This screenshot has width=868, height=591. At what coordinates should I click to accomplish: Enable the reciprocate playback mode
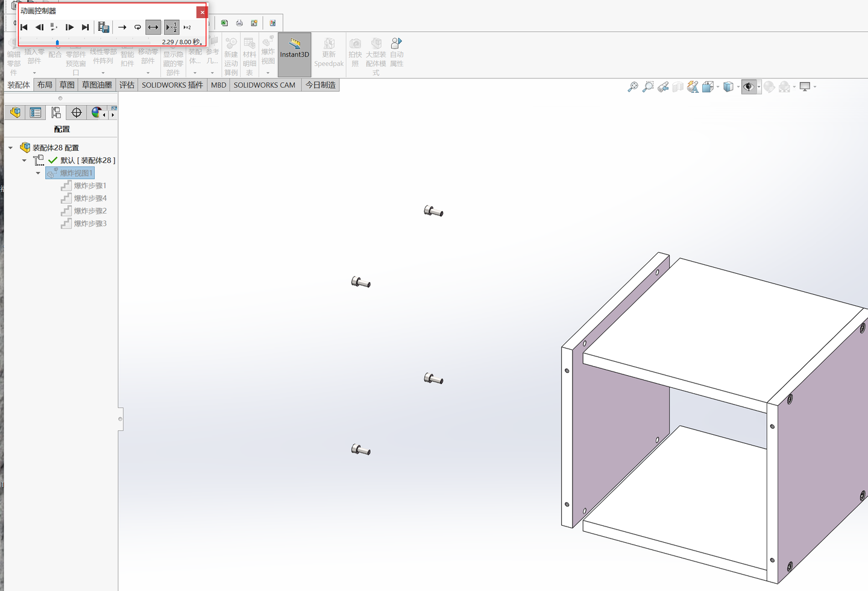153,27
